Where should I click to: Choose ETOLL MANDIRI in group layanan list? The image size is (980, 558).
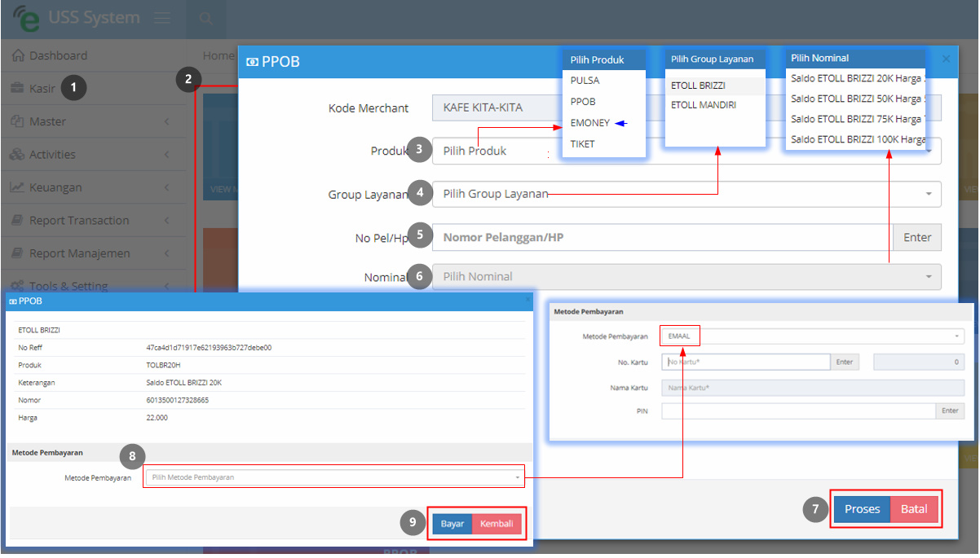[x=704, y=105]
